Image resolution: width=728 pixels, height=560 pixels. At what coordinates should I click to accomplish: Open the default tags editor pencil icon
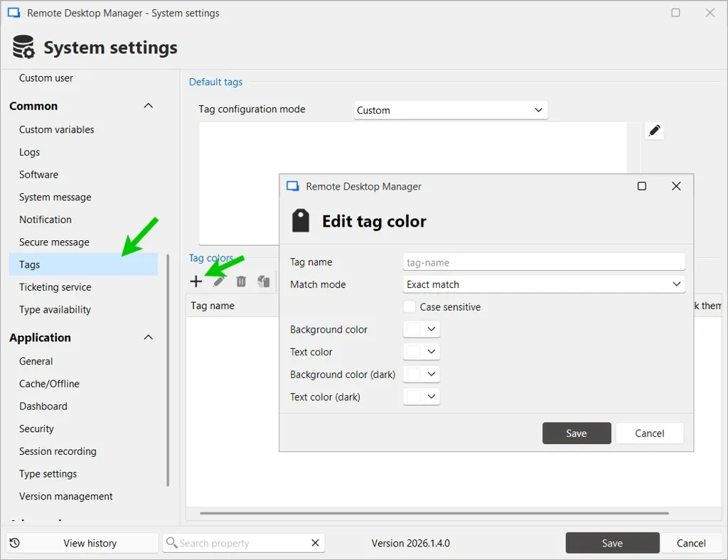654,131
